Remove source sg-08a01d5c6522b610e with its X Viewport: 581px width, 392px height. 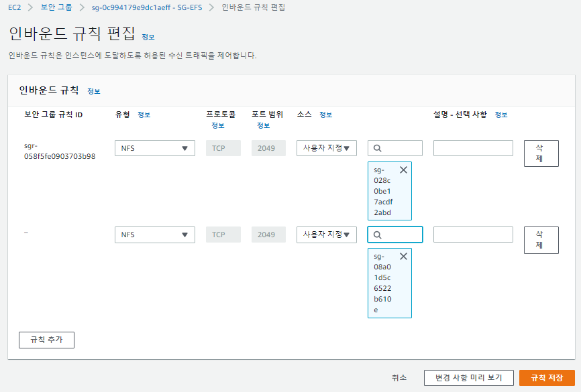(x=403, y=256)
